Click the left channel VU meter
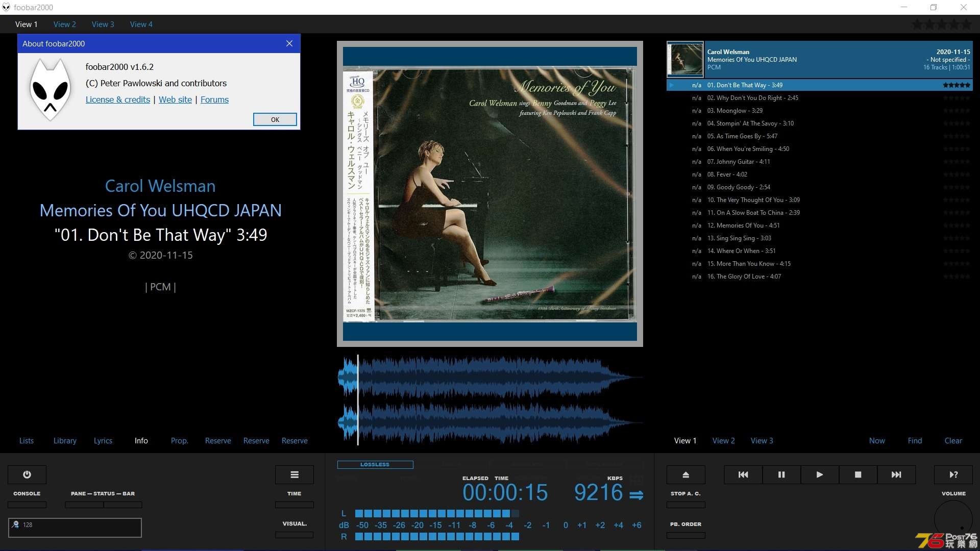 pos(437,513)
